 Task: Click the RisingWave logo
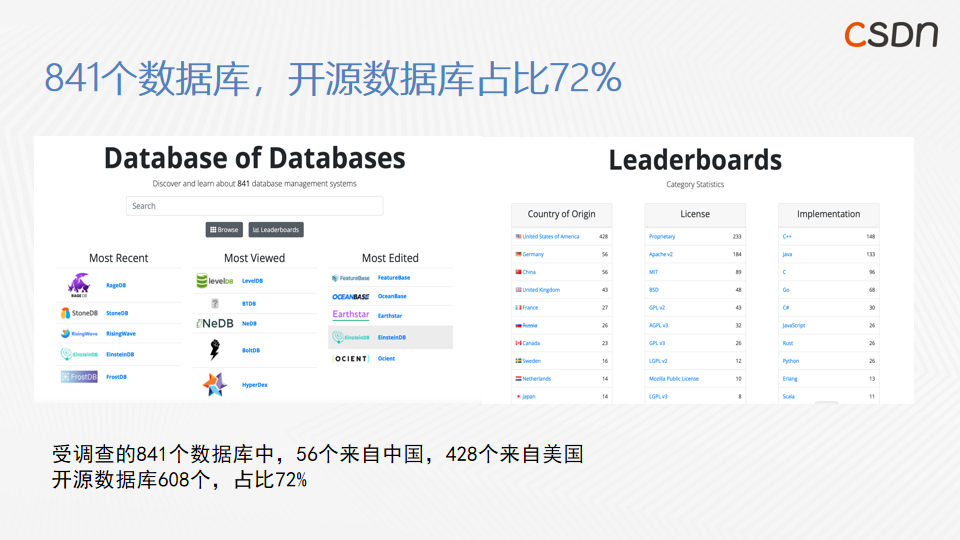click(79, 334)
